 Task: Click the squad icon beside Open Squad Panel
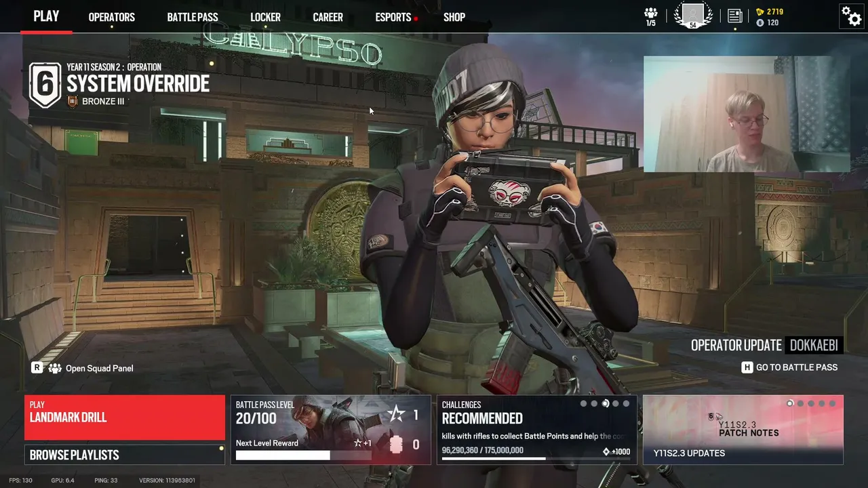[55, 368]
